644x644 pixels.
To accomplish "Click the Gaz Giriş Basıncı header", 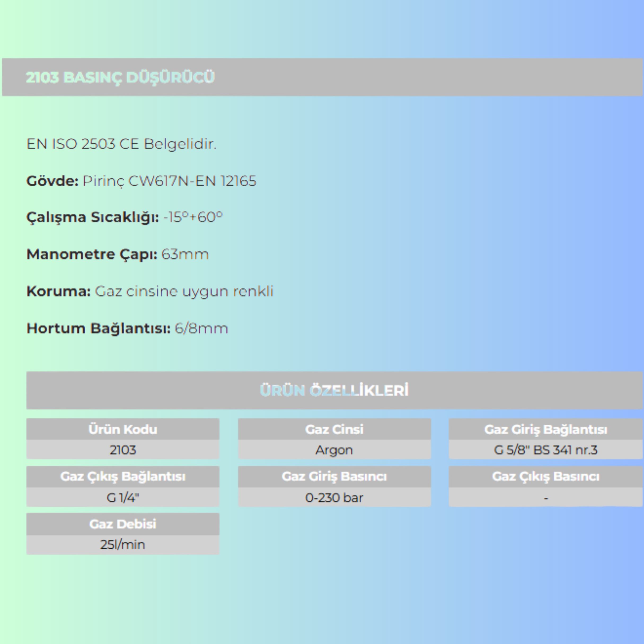I will click(x=334, y=476).
